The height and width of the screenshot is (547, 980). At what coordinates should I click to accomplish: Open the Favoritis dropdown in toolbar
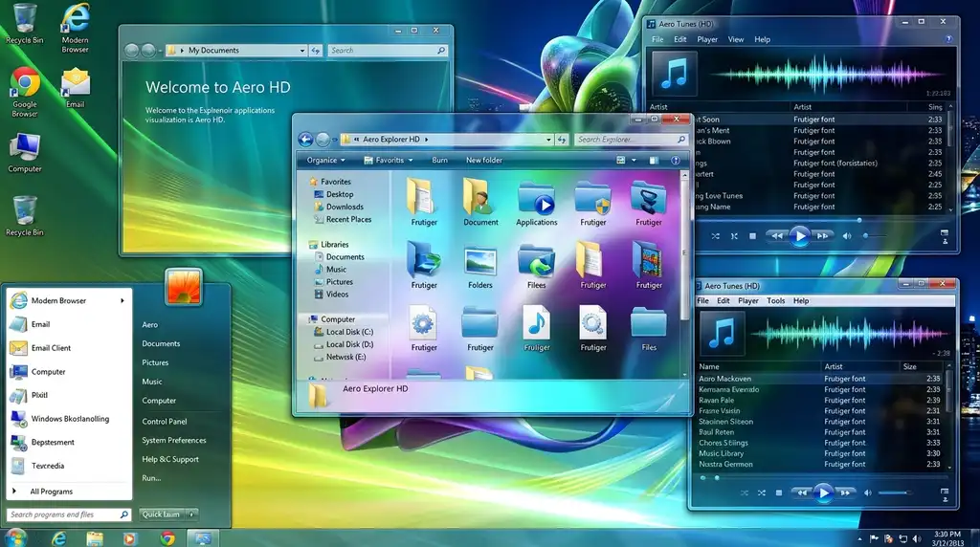click(389, 161)
